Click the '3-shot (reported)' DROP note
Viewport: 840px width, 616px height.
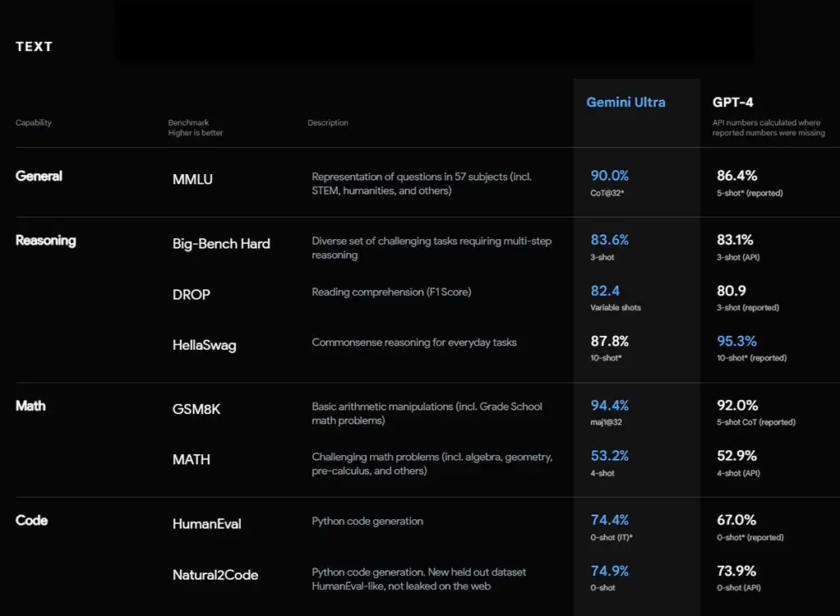[748, 308]
